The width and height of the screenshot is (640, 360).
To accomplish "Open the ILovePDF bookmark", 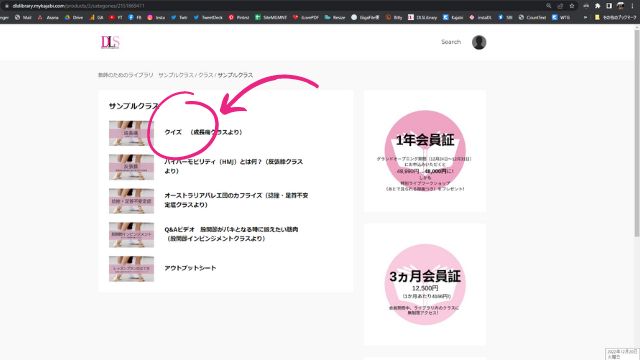I will (x=305, y=18).
